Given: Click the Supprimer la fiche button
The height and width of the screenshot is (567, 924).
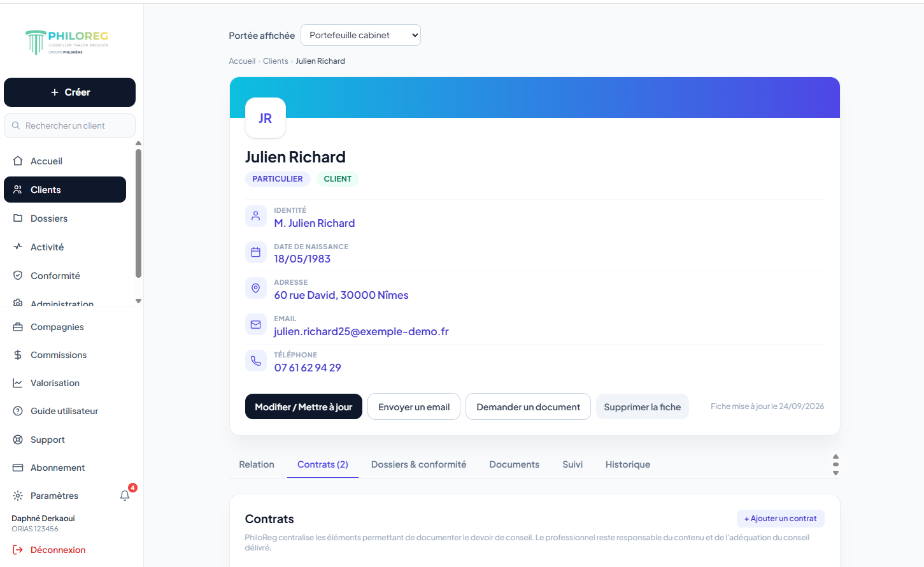Looking at the screenshot, I should 642,406.
